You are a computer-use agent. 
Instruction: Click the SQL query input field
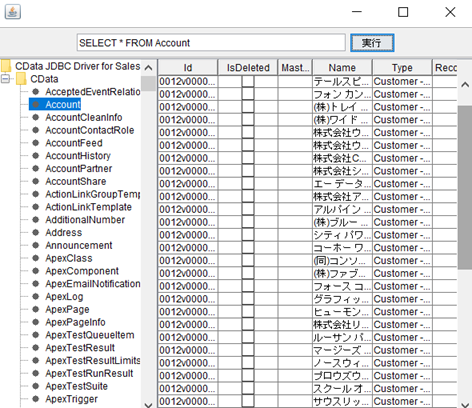point(211,43)
